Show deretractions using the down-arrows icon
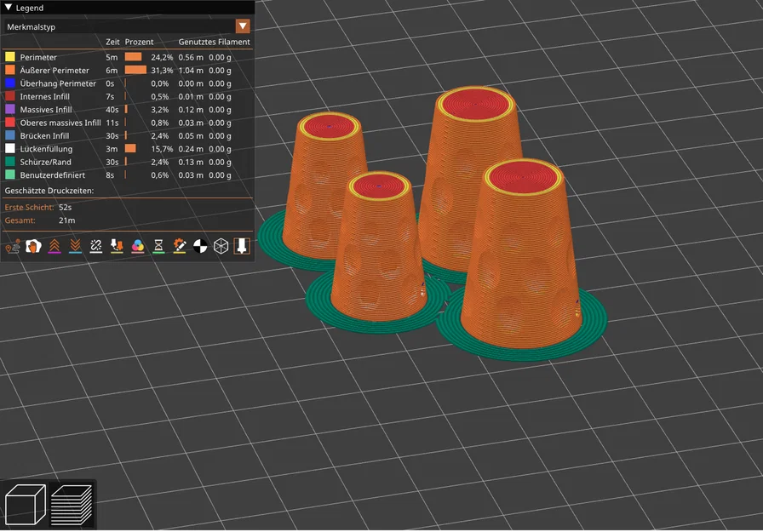The width and height of the screenshot is (763, 532). pos(76,246)
